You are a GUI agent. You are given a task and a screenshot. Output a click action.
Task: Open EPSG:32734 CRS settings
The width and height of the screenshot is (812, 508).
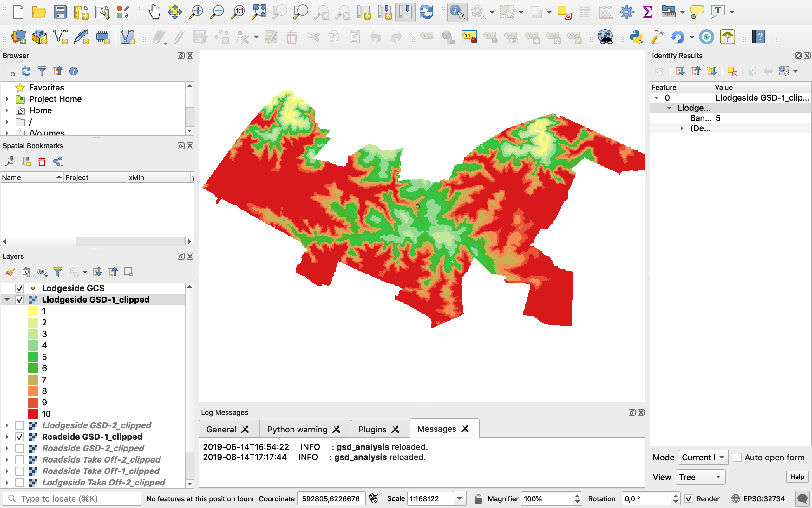coord(758,498)
